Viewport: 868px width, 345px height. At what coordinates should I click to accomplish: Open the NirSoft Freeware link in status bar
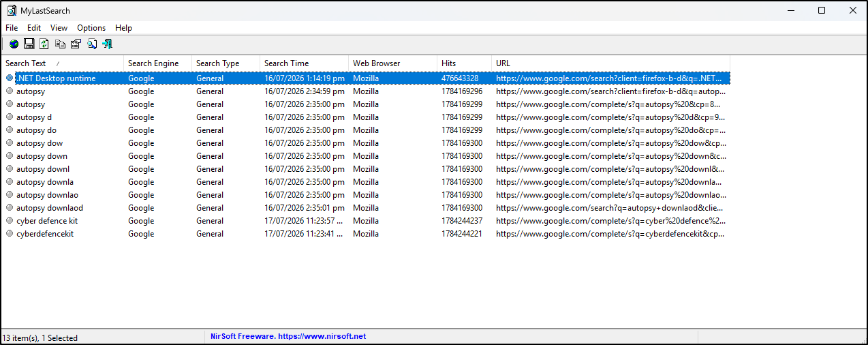click(288, 337)
